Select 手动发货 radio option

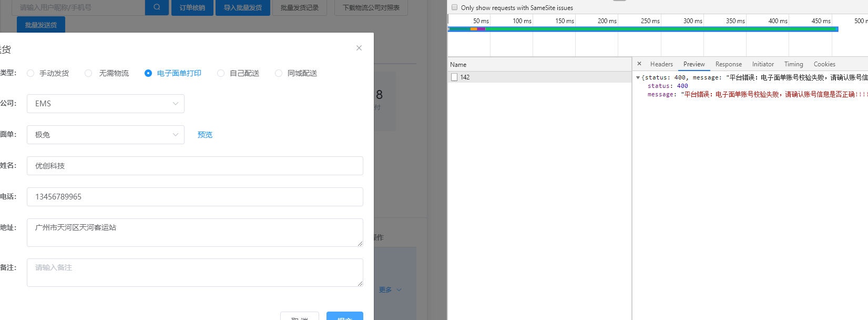click(x=48, y=73)
